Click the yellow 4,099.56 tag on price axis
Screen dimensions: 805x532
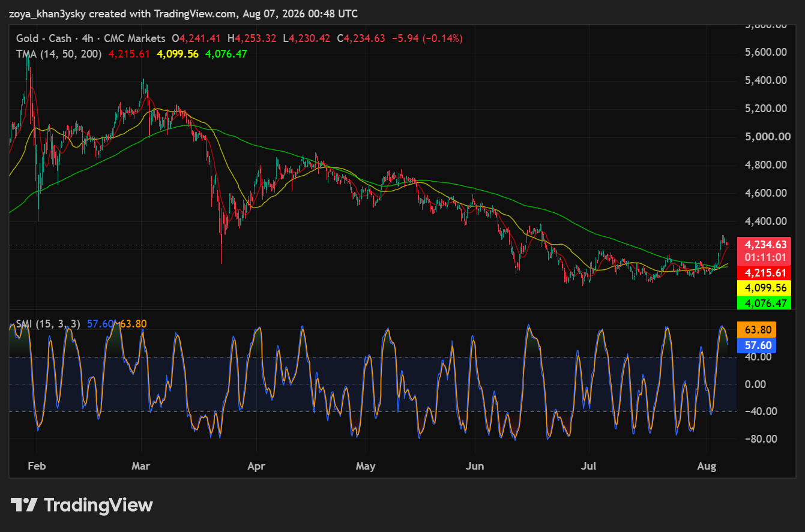[x=765, y=288]
